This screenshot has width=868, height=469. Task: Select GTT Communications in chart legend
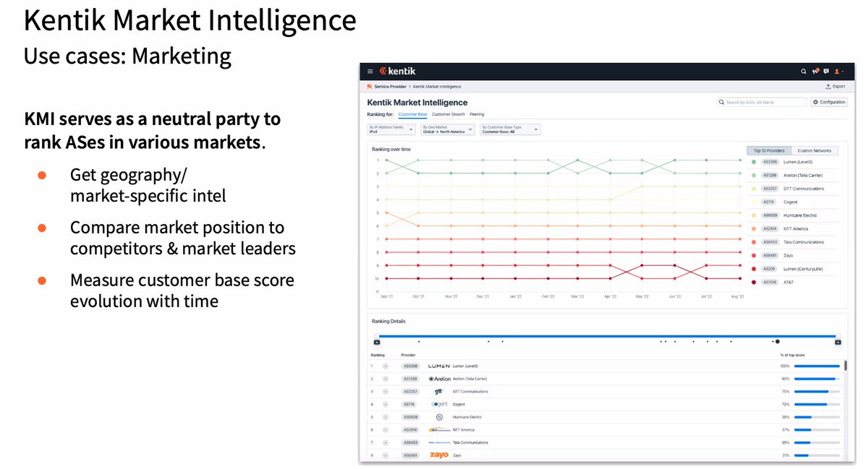tap(804, 189)
